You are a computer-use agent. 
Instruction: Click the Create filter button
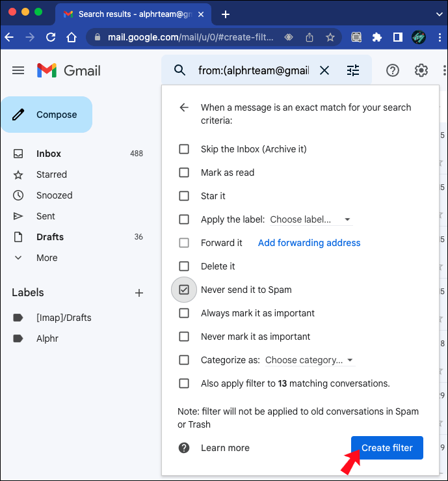(x=387, y=448)
